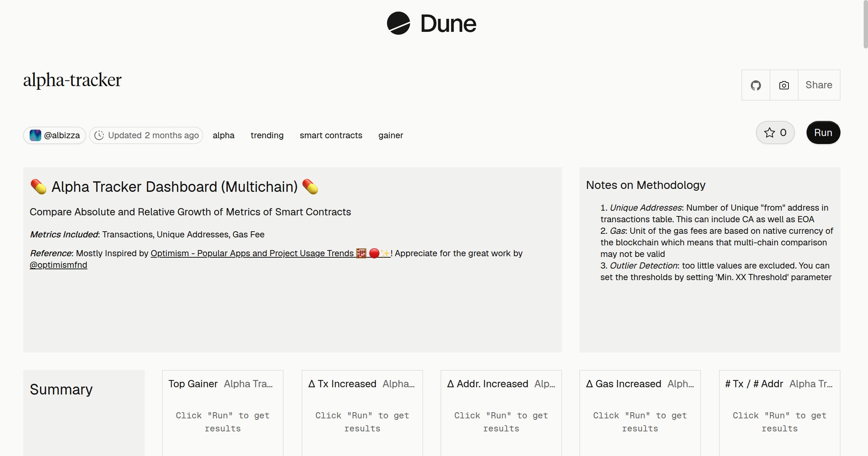Select the trending tag
This screenshot has width=868, height=456.
[267, 135]
